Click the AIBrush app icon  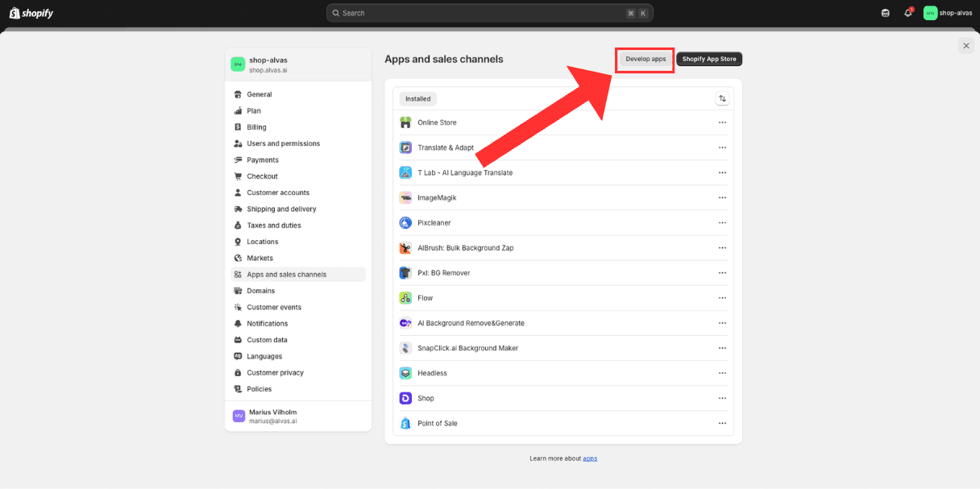coord(405,248)
